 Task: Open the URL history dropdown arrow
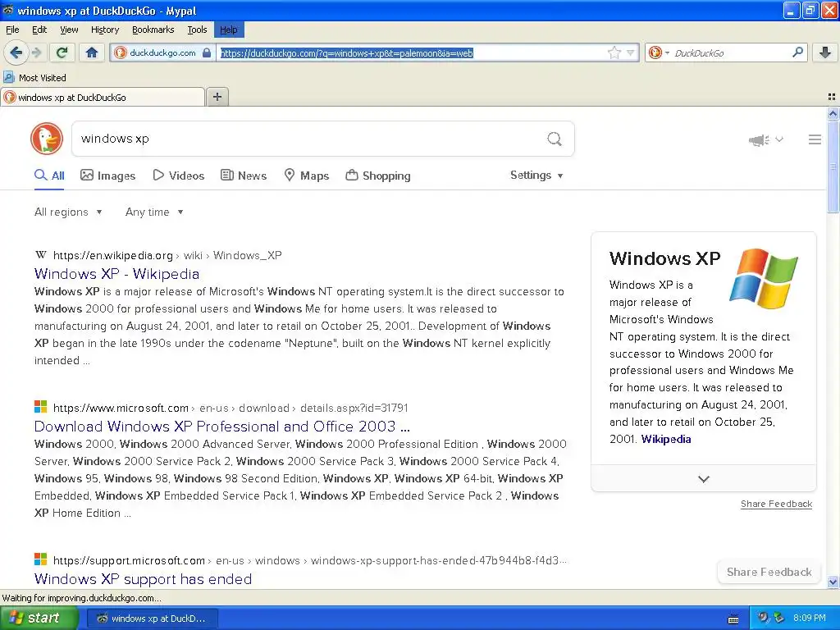pos(631,52)
